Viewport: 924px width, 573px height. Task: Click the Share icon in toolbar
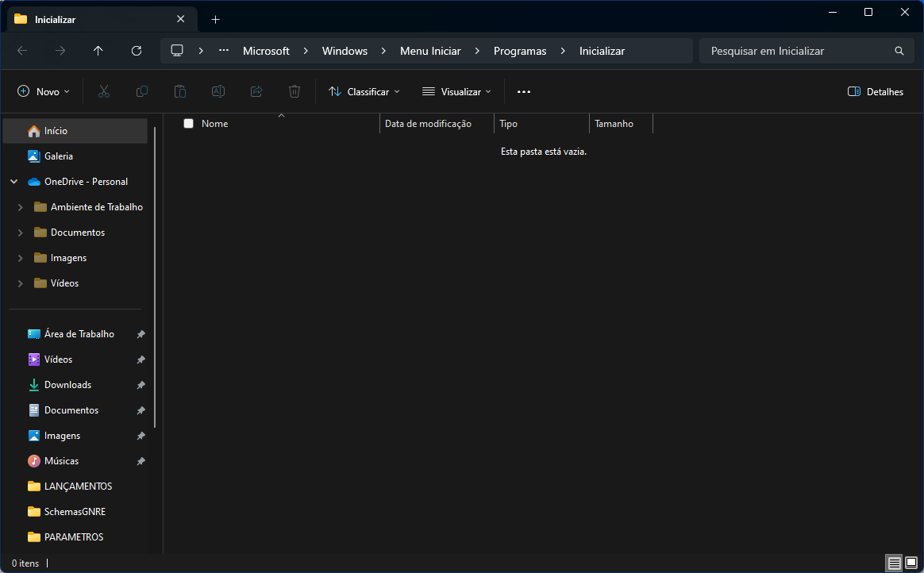[256, 91]
